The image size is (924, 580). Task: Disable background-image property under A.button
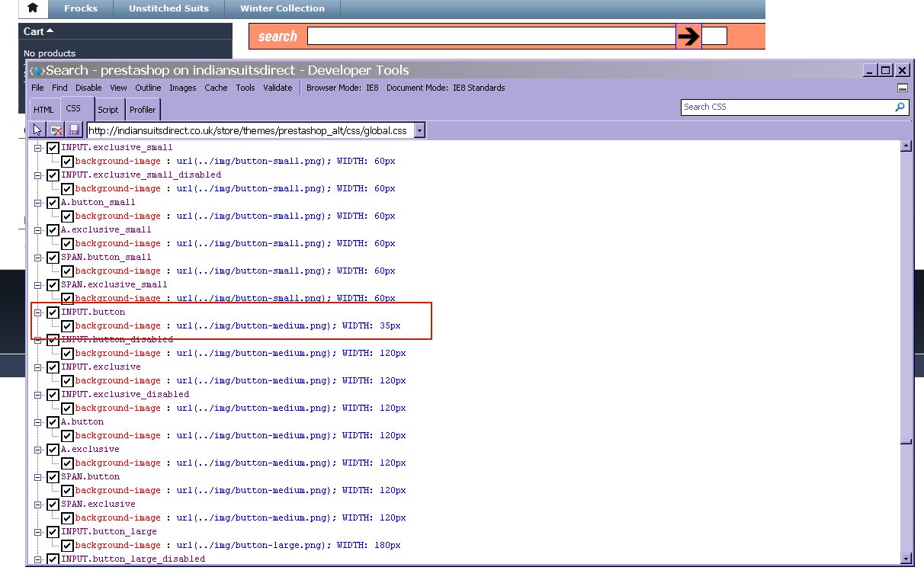[x=67, y=436]
